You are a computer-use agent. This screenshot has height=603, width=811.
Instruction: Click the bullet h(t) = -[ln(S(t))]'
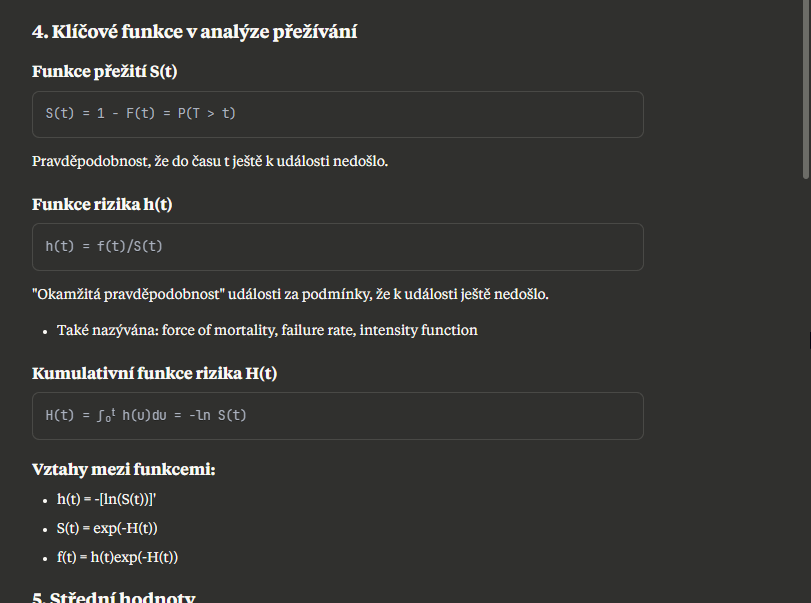(107, 500)
